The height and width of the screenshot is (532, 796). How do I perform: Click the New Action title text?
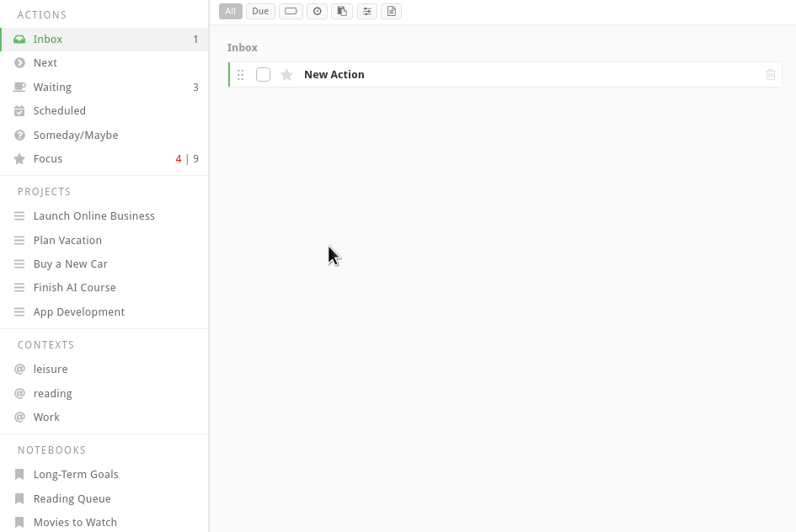pos(334,75)
